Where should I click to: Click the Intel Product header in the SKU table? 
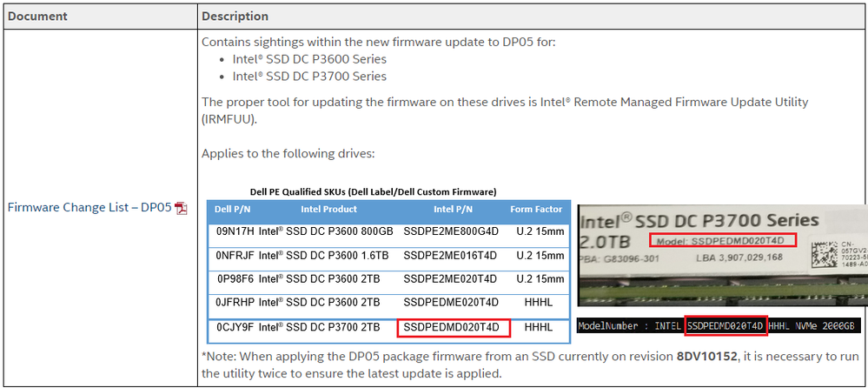point(328,210)
